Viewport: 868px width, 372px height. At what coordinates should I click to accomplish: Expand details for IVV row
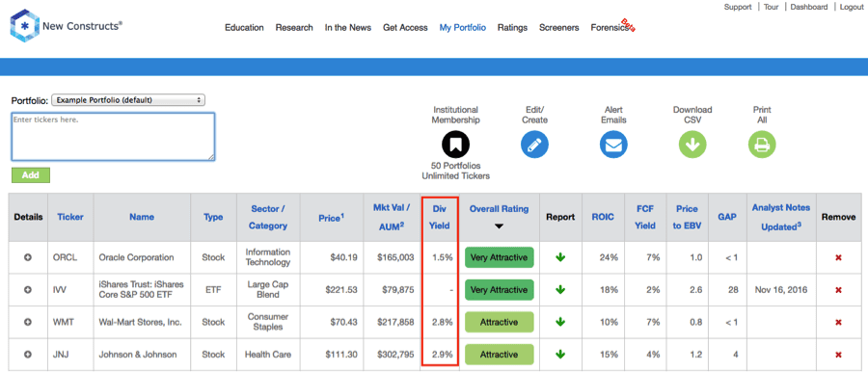click(x=28, y=289)
